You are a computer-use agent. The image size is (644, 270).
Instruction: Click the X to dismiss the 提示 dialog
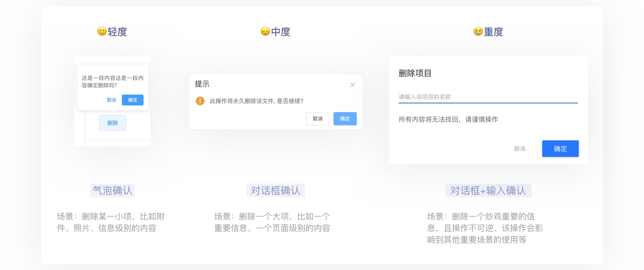point(352,85)
